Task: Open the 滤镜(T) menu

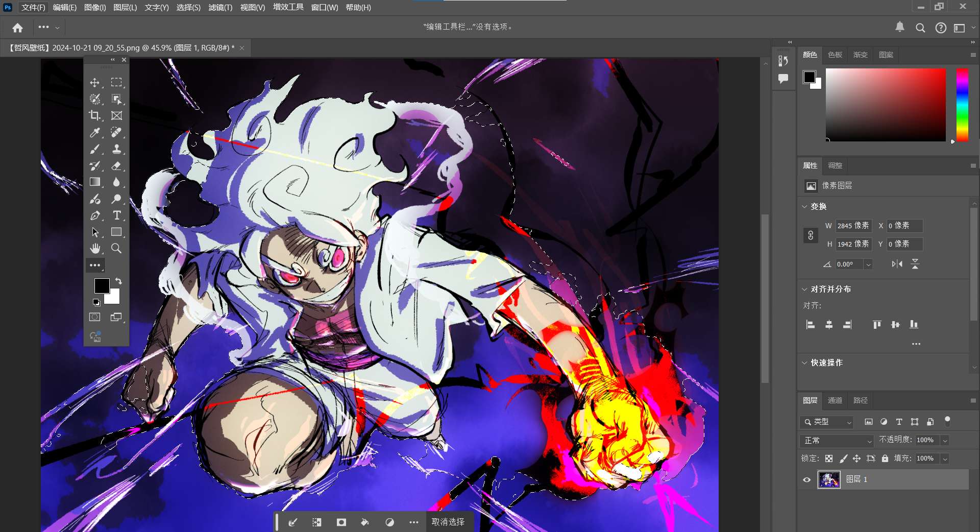Action: point(220,8)
